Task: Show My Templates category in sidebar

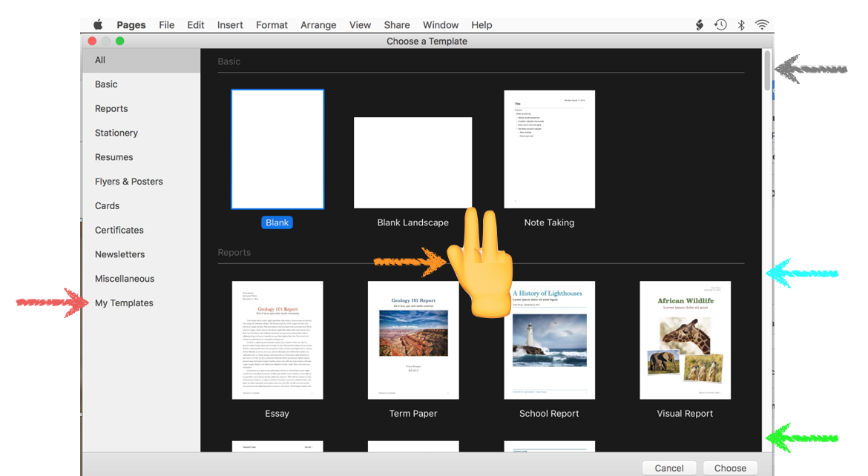Action: click(124, 303)
